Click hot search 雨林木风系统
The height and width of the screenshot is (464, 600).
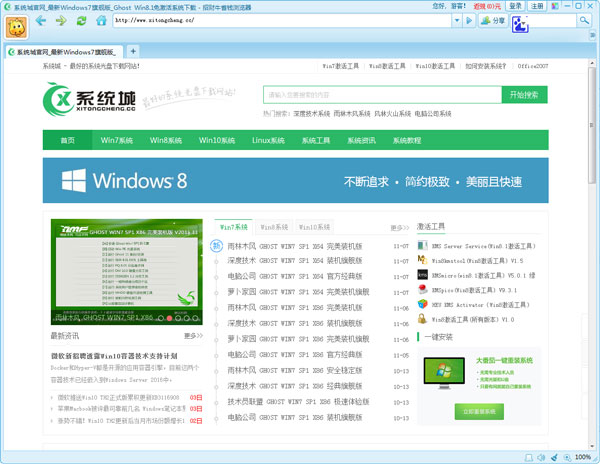pyautogui.click(x=352, y=114)
